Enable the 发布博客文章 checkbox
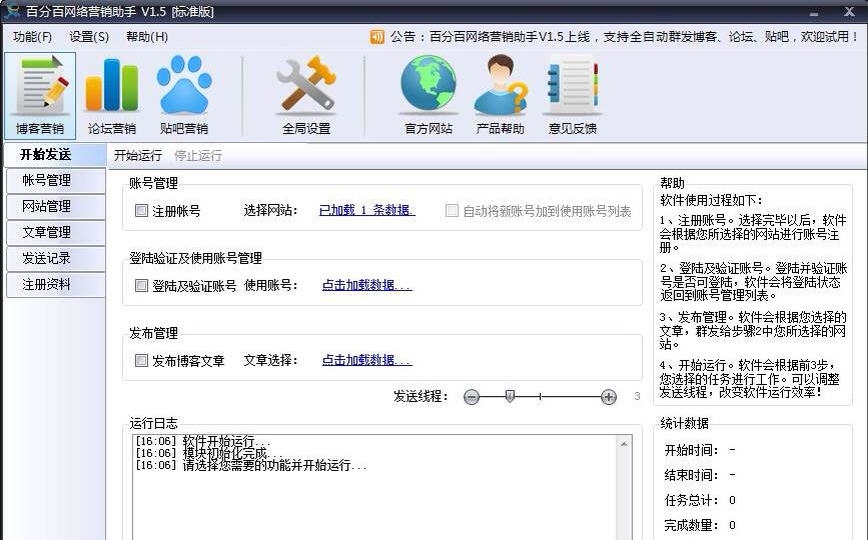 (141, 361)
